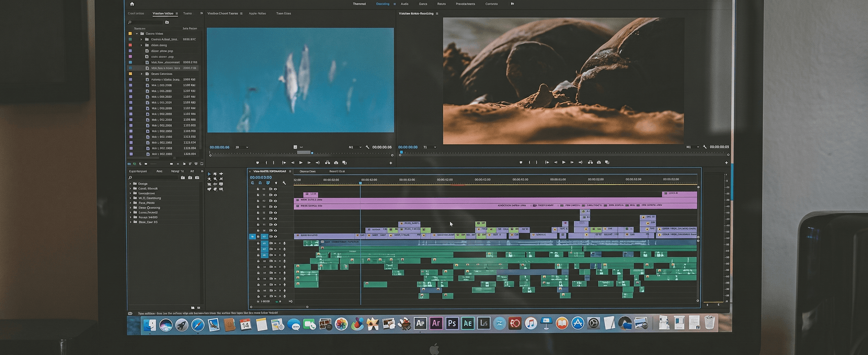This screenshot has width=868, height=355.
Task: Toggle blue source patch button on highlighted track
Action: click(252, 237)
